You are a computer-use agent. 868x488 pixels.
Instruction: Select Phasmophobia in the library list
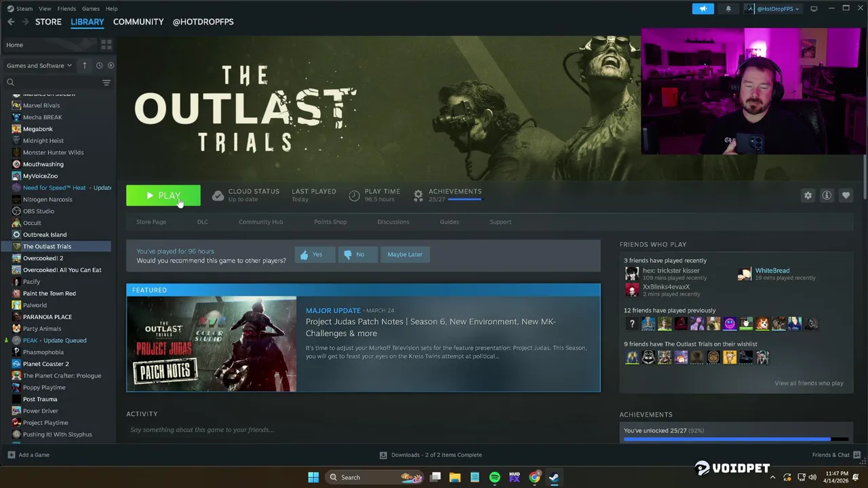tap(43, 352)
